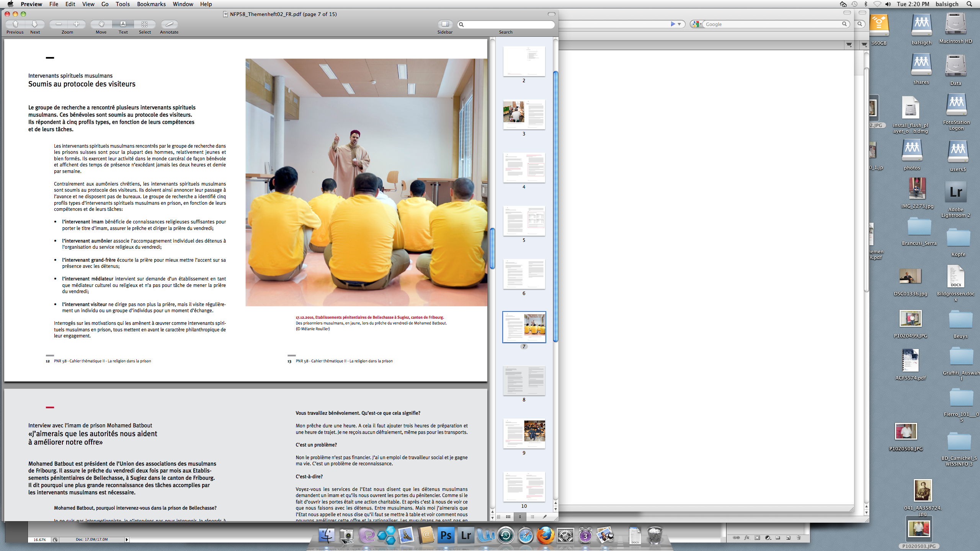Select page 2 thumbnail in sidebar

[524, 61]
